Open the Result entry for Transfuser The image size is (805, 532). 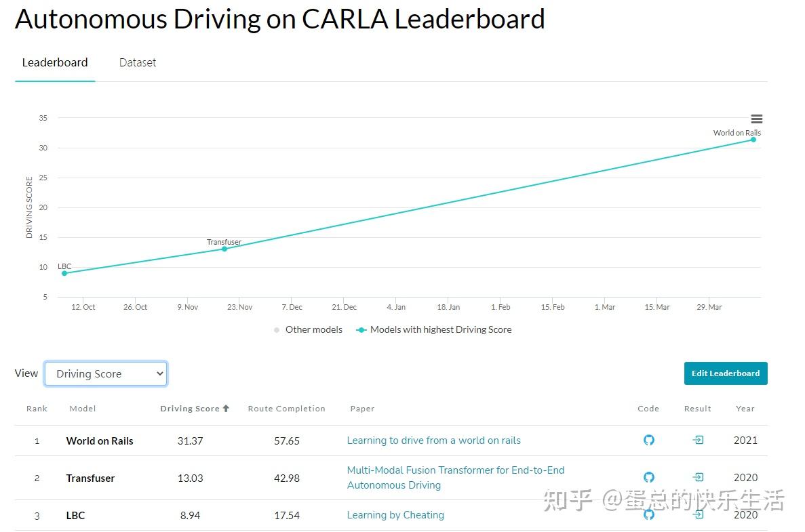pyautogui.click(x=698, y=478)
